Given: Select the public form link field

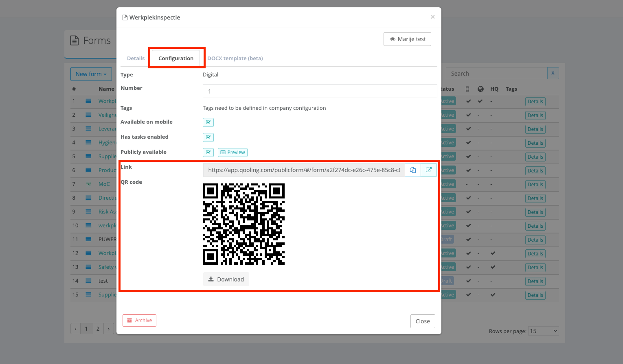Looking at the screenshot, I should coord(304,170).
